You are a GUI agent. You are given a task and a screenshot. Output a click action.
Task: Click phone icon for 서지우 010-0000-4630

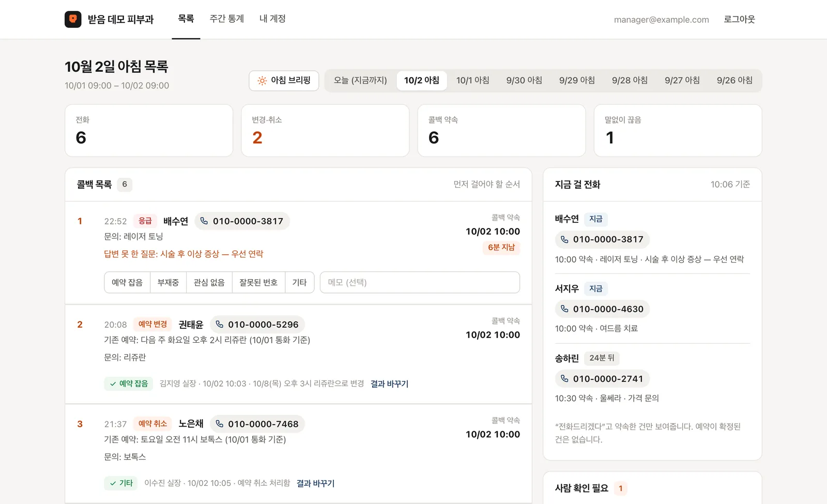tap(564, 309)
